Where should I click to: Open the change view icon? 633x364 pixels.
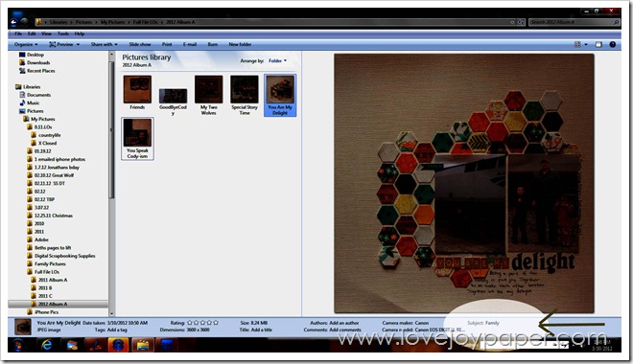(x=577, y=44)
